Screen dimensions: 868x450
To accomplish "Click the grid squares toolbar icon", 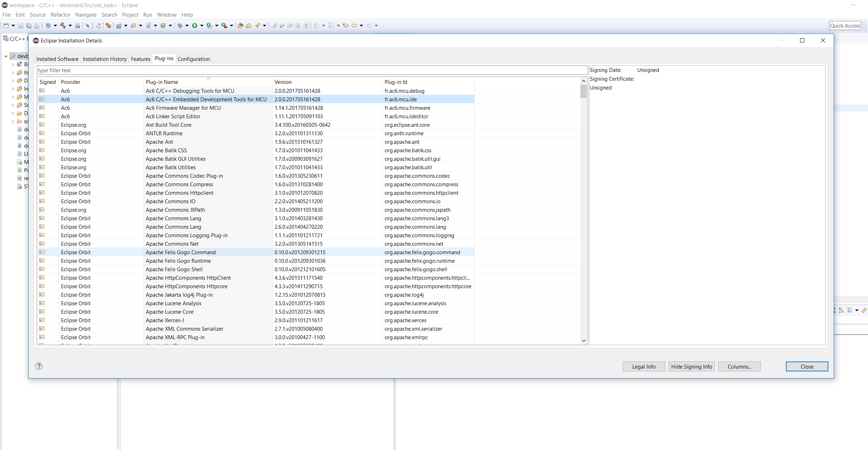I will click(108, 25).
